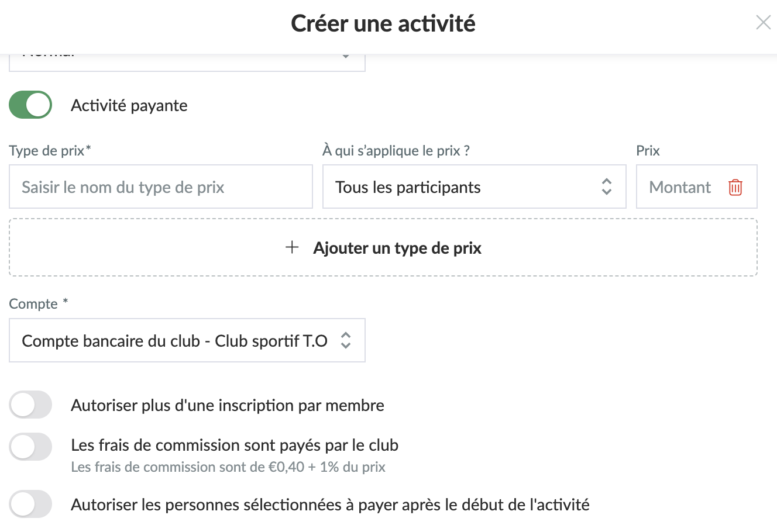Image resolution: width=777 pixels, height=532 pixels.
Task: Click the Autoriser plus d'une inscription label
Action: [228, 406]
